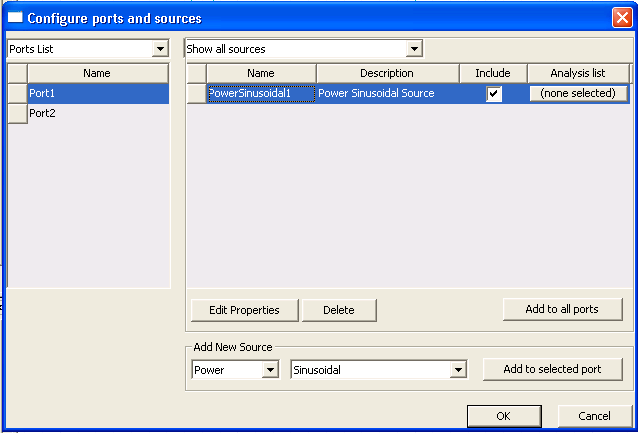The image size is (638, 433).
Task: Cancel the configure ports dialog
Action: [x=593, y=416]
